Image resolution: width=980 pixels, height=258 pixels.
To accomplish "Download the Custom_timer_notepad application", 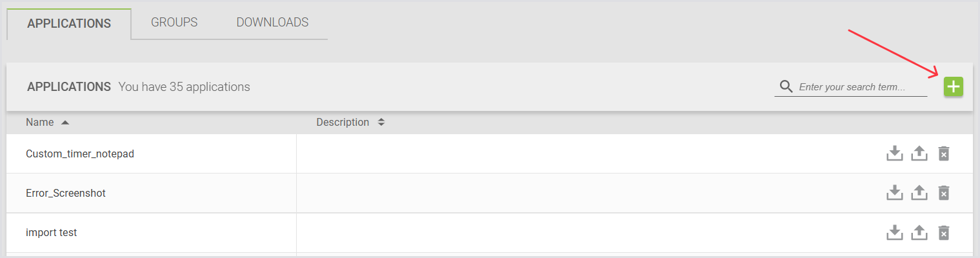I will 894,154.
